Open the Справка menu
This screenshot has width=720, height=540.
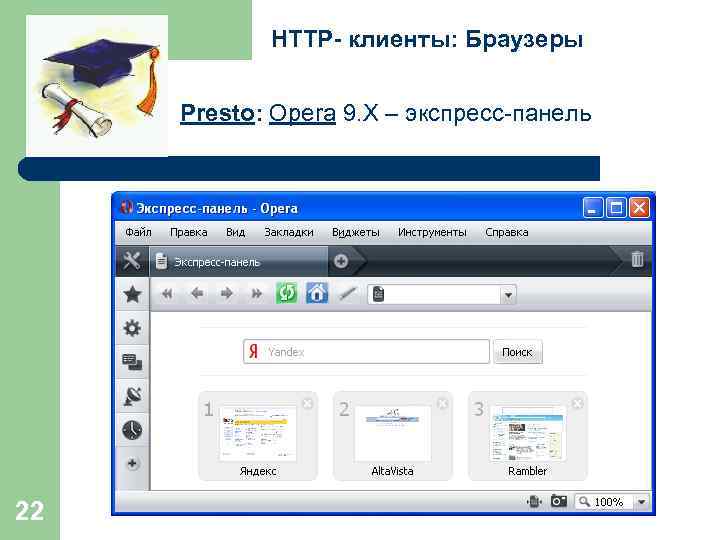(x=506, y=232)
